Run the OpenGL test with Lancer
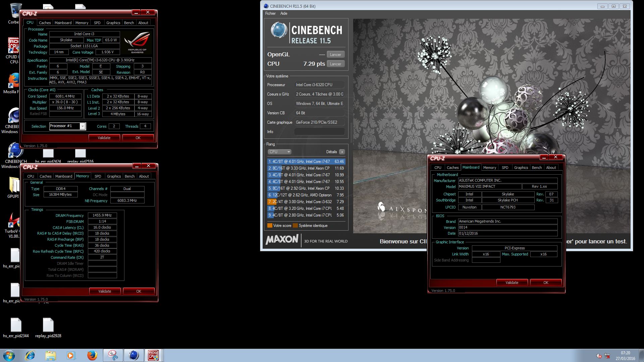The image size is (644, 362). tap(335, 55)
